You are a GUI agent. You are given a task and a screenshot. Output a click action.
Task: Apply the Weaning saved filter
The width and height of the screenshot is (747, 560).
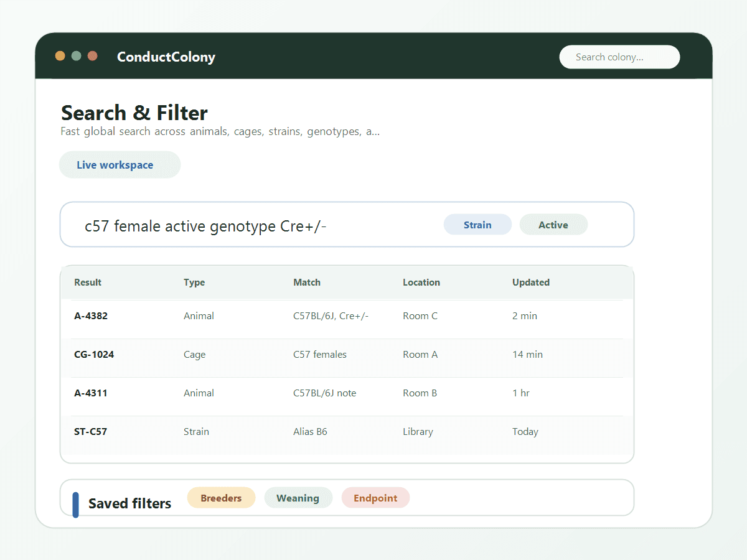point(298,498)
